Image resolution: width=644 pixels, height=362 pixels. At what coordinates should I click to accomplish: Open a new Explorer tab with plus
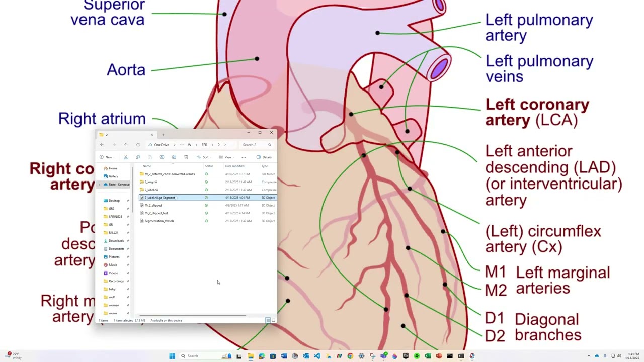click(163, 135)
